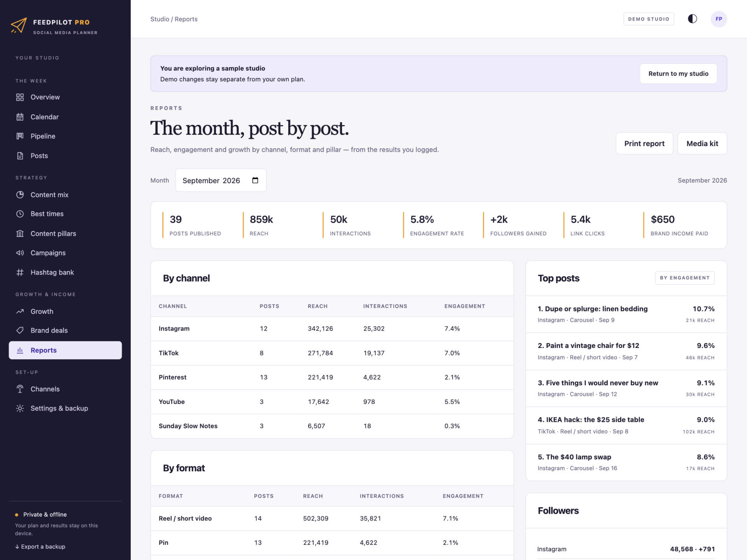The width and height of the screenshot is (747, 560).
Task: Toggle dark/light theme contrast button
Action: pyautogui.click(x=693, y=19)
